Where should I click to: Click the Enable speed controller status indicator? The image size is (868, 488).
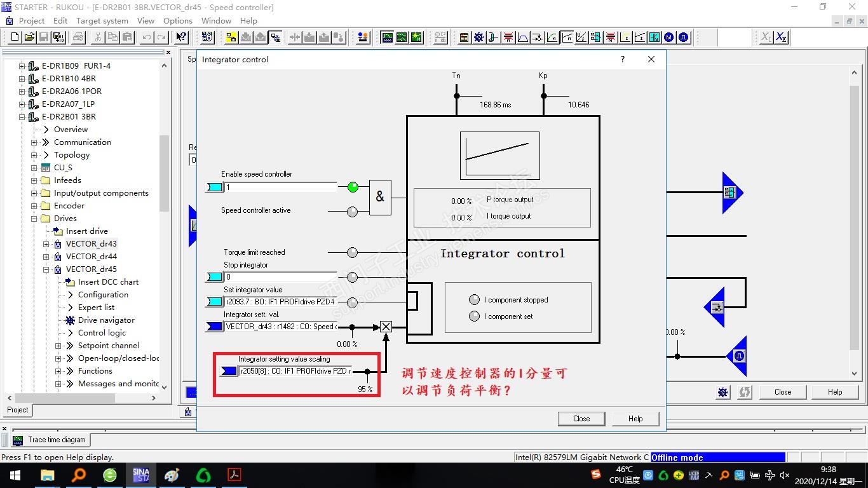(x=353, y=187)
